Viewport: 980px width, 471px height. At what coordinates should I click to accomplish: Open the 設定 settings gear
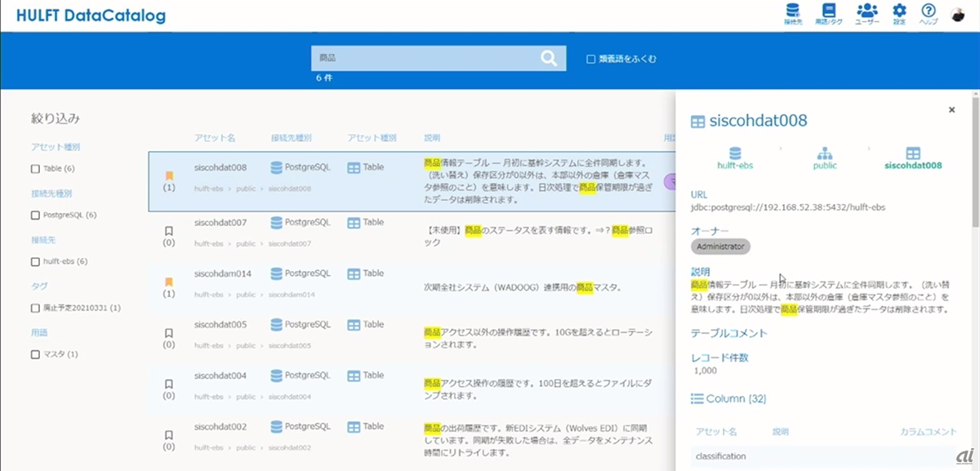click(899, 12)
